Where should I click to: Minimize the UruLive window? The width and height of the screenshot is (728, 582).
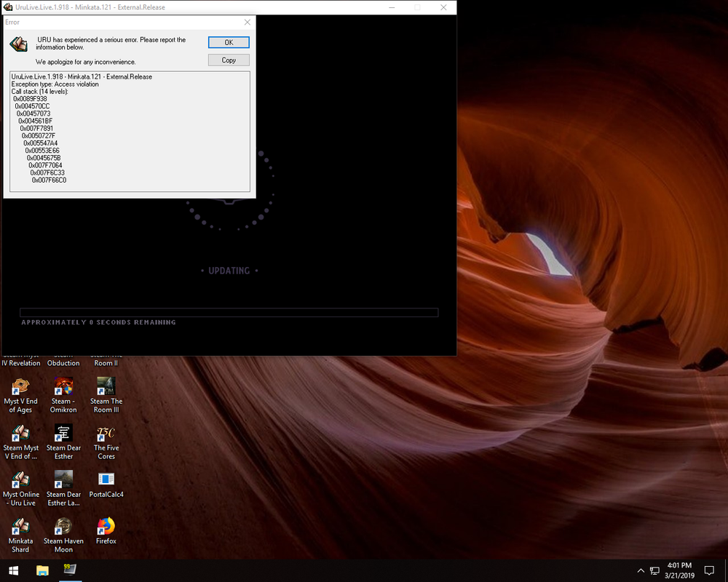(x=392, y=7)
